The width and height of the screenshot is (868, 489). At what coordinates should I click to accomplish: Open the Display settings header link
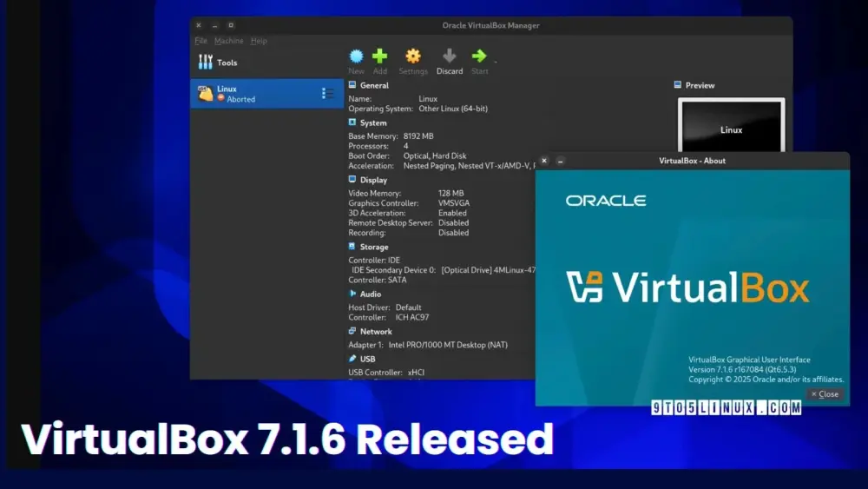373,180
